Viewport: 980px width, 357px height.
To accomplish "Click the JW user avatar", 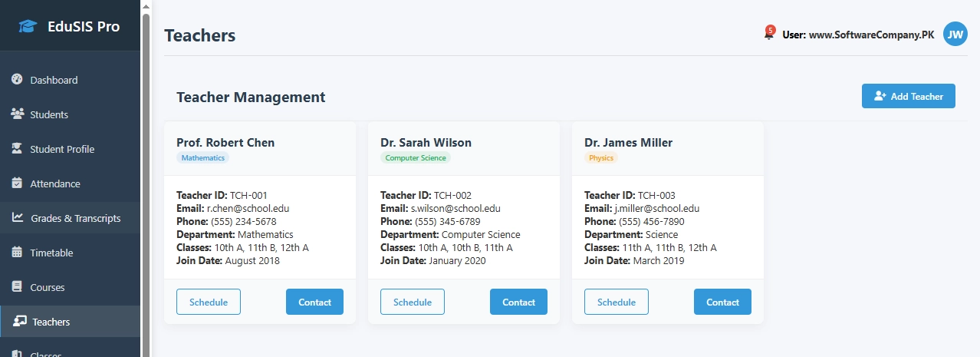I will [955, 34].
